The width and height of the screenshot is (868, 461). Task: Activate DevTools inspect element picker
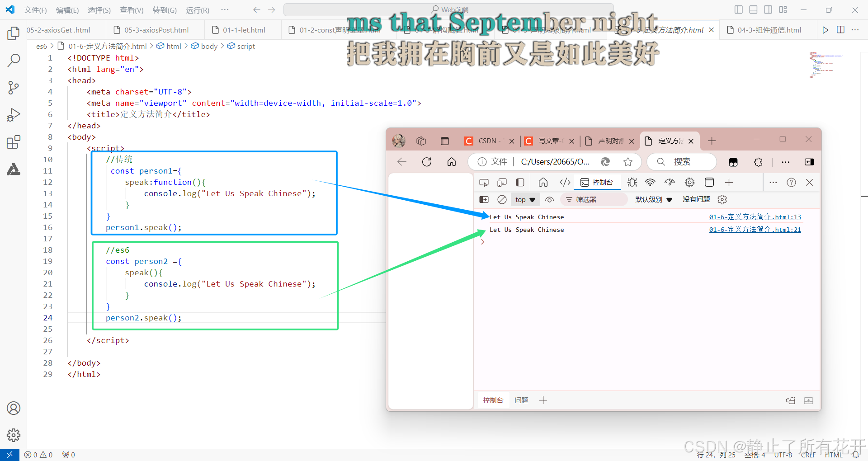[x=484, y=182]
